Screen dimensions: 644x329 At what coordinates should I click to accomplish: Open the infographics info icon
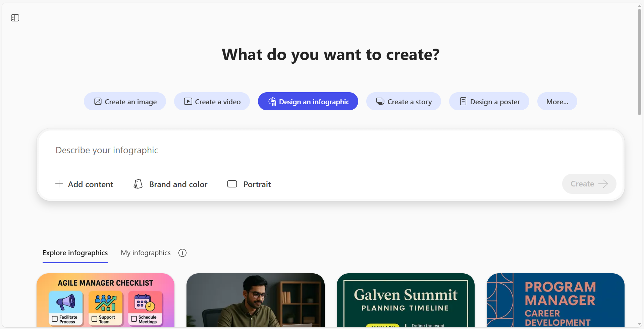tap(182, 253)
